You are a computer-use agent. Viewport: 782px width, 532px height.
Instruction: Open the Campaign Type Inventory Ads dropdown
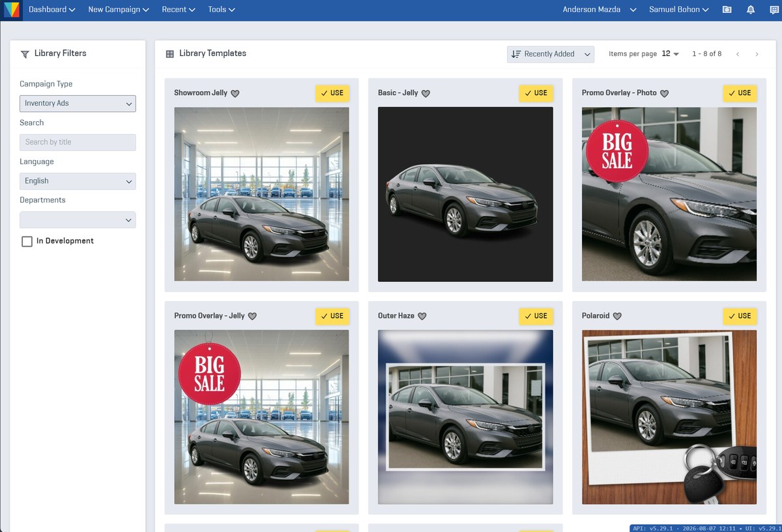tap(78, 103)
